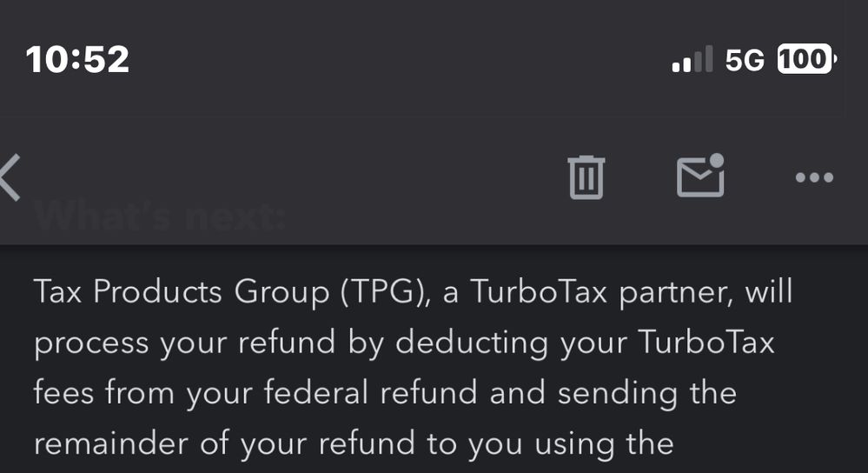868x473 pixels.
Task: Delete this email with the trash icon
Action: click(586, 177)
